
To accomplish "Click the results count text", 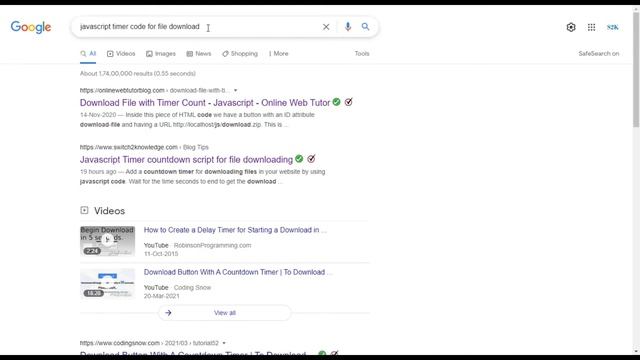I will point(138,73).
